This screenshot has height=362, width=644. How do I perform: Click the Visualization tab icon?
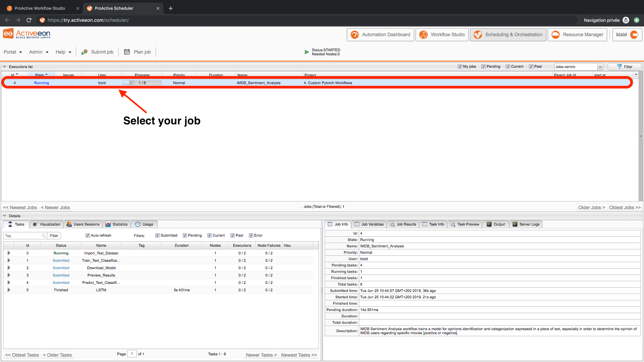(34, 224)
